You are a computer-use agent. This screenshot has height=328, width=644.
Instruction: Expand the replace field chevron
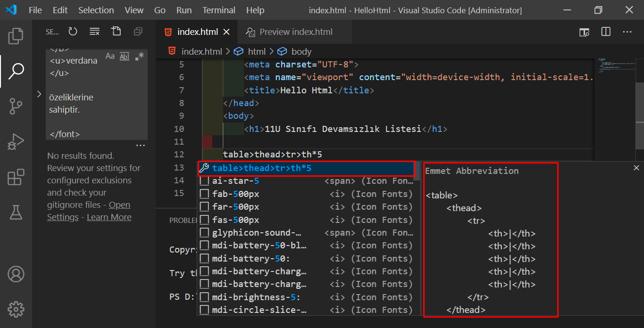pos(39,94)
